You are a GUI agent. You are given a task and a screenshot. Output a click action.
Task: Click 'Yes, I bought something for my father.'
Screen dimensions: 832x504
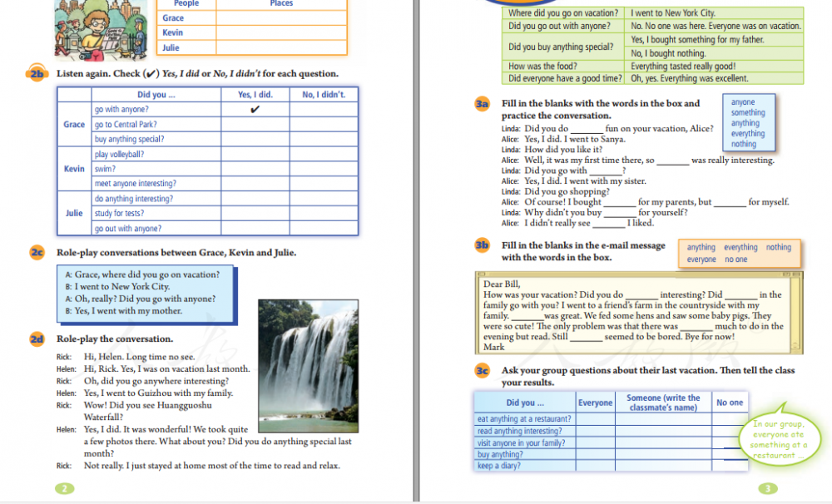698,40
